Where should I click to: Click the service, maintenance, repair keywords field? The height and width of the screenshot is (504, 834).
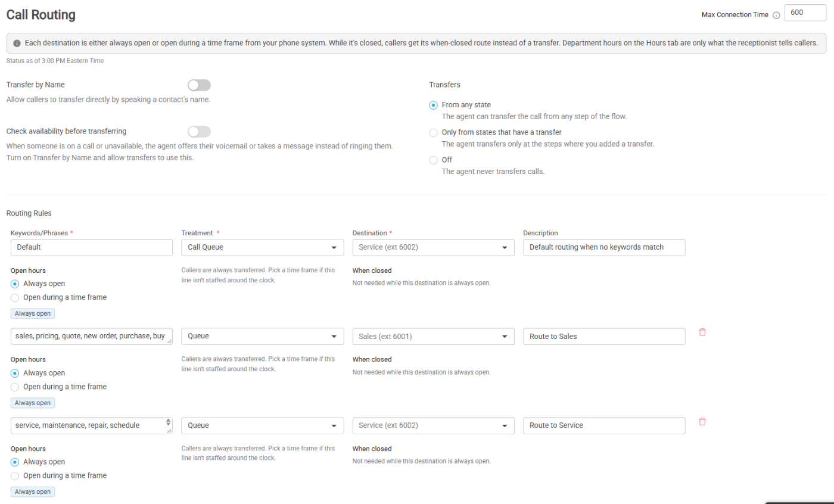(92, 425)
